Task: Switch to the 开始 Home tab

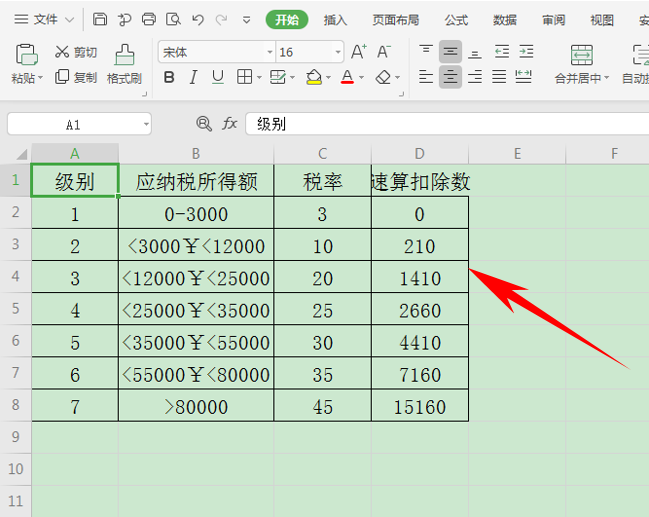Action: point(287,20)
